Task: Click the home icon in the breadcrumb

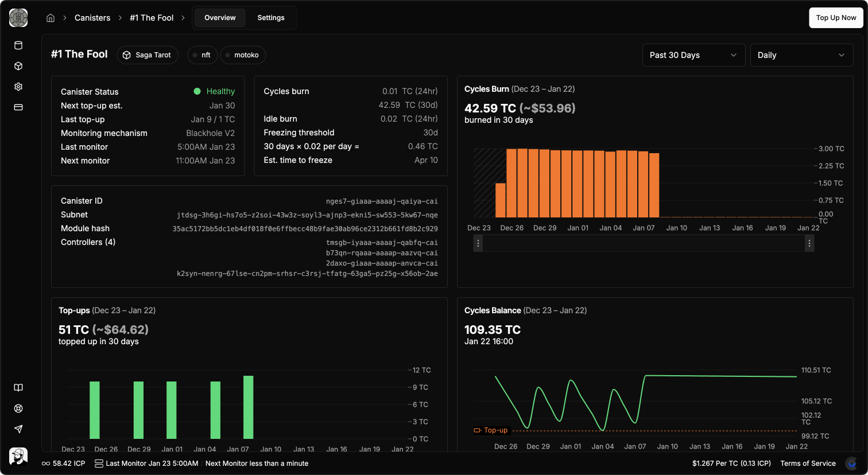Action: coord(50,18)
